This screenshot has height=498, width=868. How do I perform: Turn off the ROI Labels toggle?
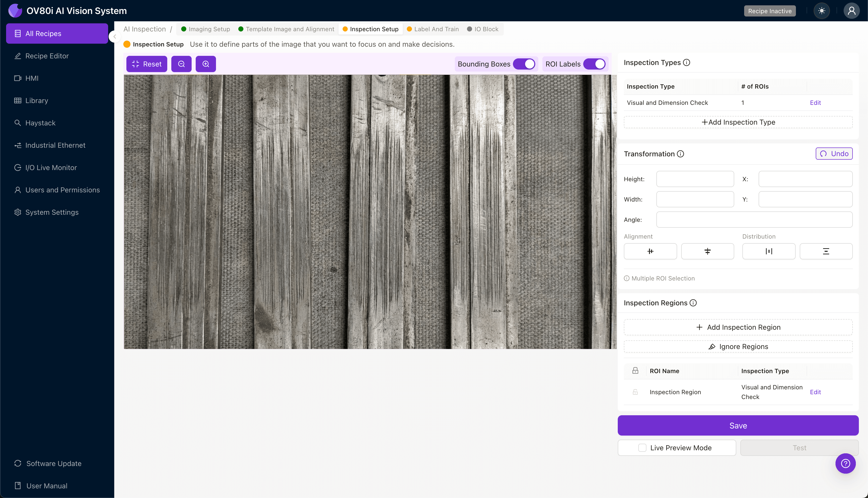tap(595, 64)
